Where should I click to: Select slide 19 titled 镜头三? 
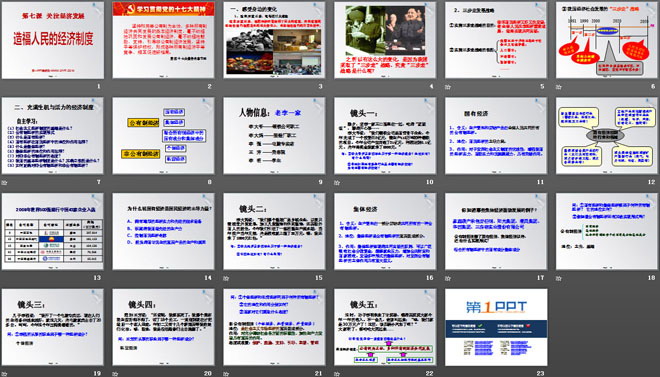point(53,327)
